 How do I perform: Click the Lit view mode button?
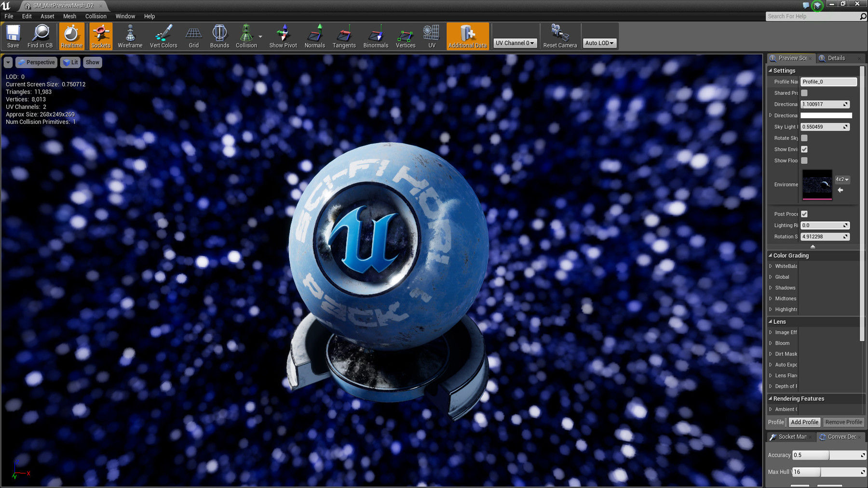70,62
